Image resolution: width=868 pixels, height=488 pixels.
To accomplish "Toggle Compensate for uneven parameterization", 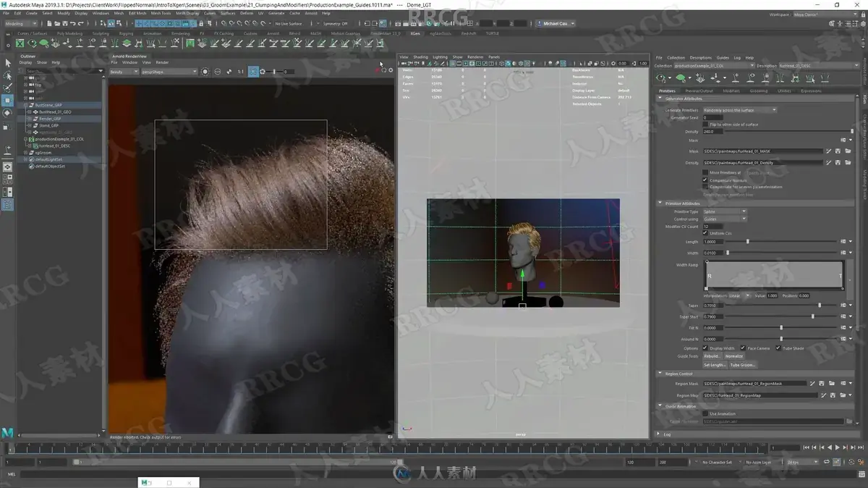I will tap(705, 187).
